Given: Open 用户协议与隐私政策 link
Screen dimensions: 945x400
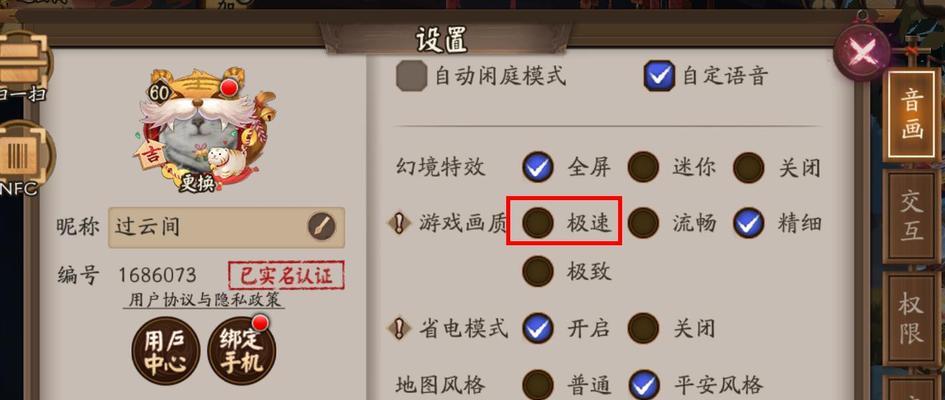Looking at the screenshot, I should (204, 300).
